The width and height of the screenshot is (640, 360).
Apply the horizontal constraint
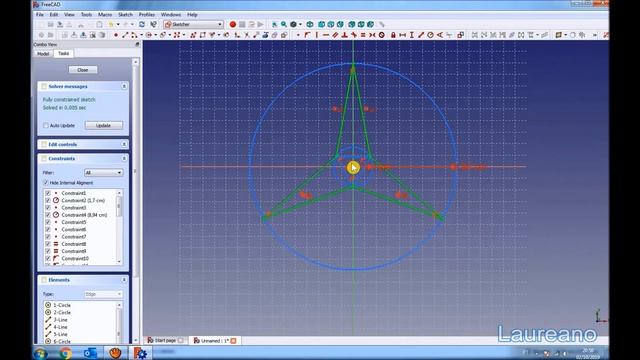(x=326, y=35)
